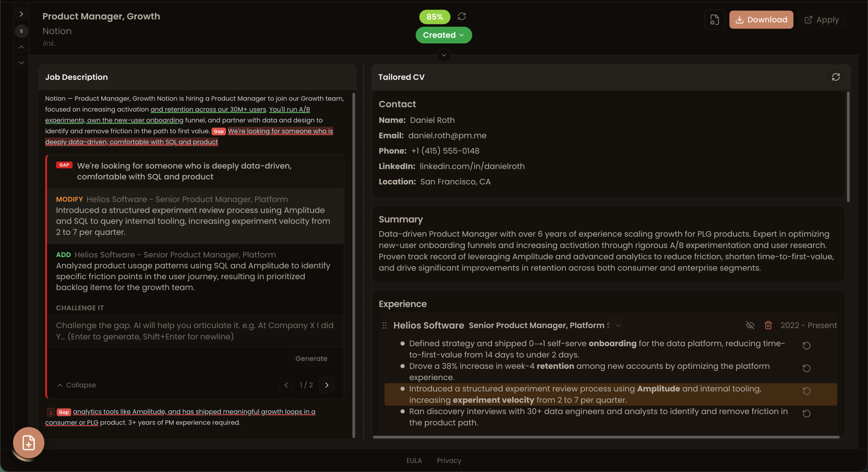Click the 85% match score badge
The image size is (868, 472).
pyautogui.click(x=434, y=17)
